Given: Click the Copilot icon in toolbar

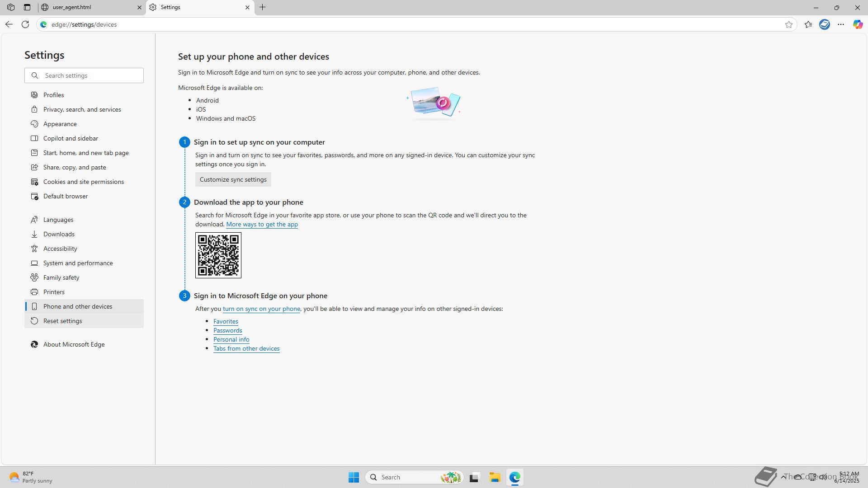Looking at the screenshot, I should click(858, 24).
